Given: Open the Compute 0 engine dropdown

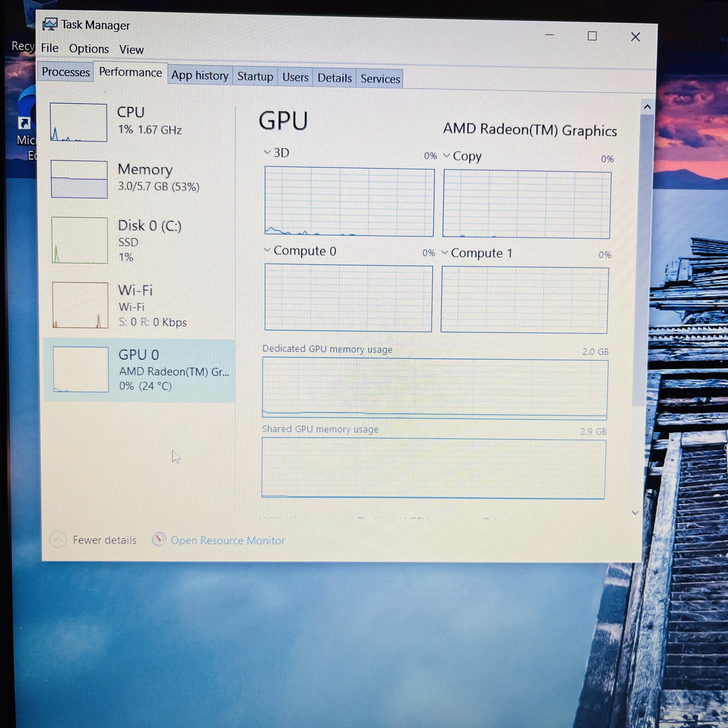Looking at the screenshot, I should click(x=267, y=250).
